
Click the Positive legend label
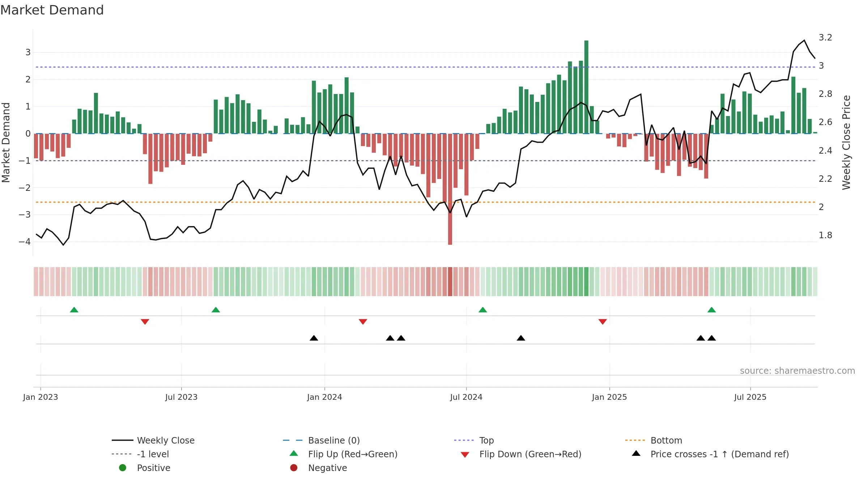pos(153,468)
